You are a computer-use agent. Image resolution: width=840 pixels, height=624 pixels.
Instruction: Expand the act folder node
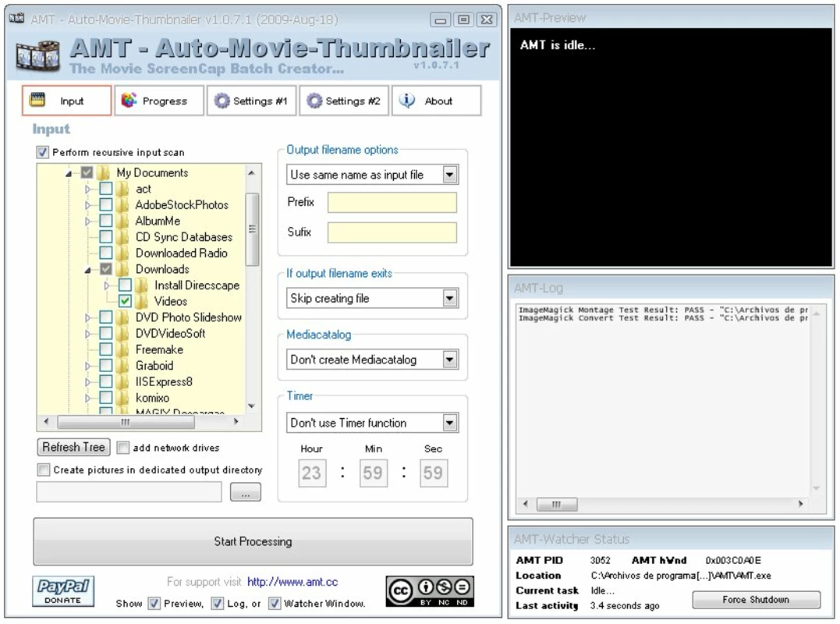(88, 189)
